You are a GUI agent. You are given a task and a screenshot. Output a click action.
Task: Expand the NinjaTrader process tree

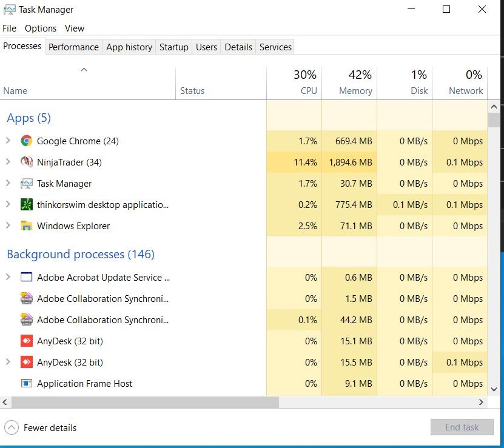coord(8,162)
